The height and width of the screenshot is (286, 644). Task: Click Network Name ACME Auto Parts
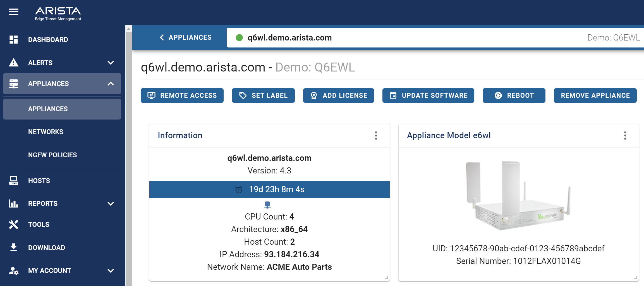click(x=269, y=267)
